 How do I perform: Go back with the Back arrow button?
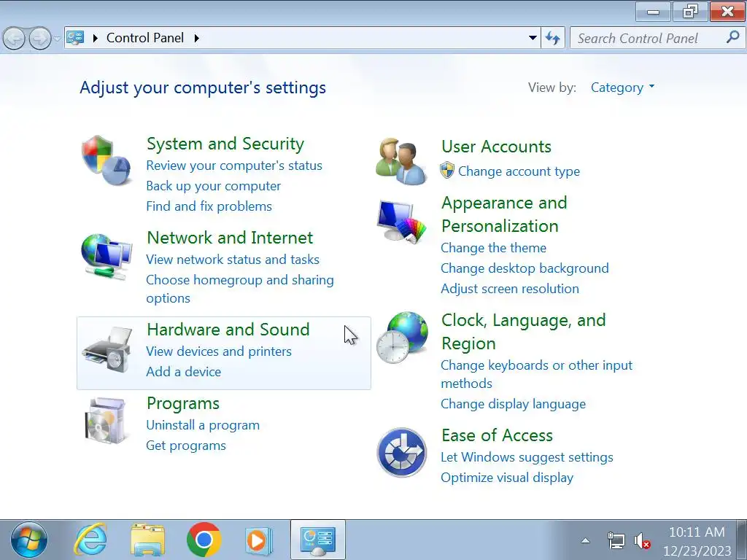click(14, 38)
